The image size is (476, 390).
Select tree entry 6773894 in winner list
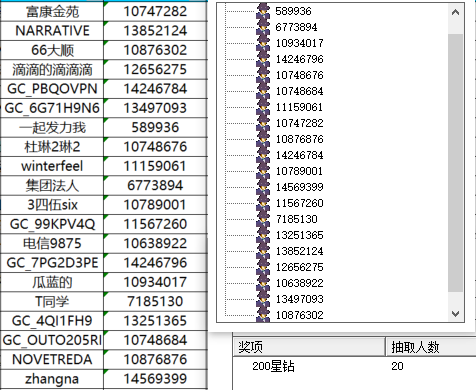coord(296,27)
